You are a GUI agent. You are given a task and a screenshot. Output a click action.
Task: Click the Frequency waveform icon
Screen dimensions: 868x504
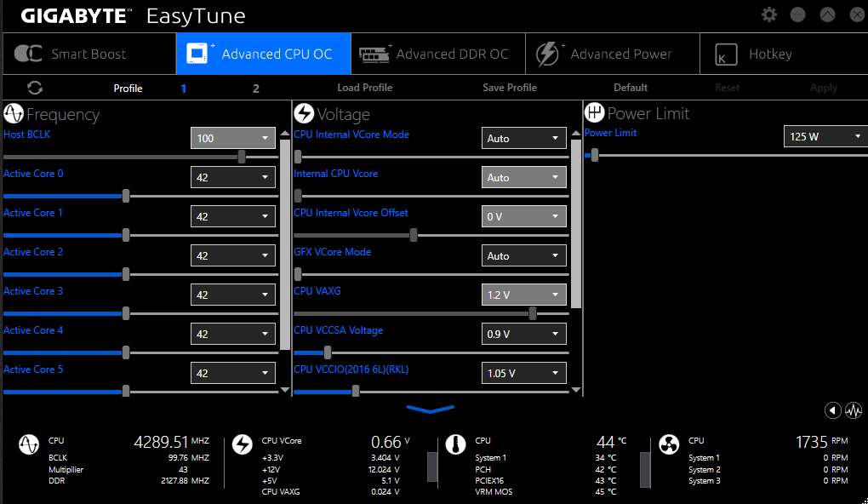(14, 113)
